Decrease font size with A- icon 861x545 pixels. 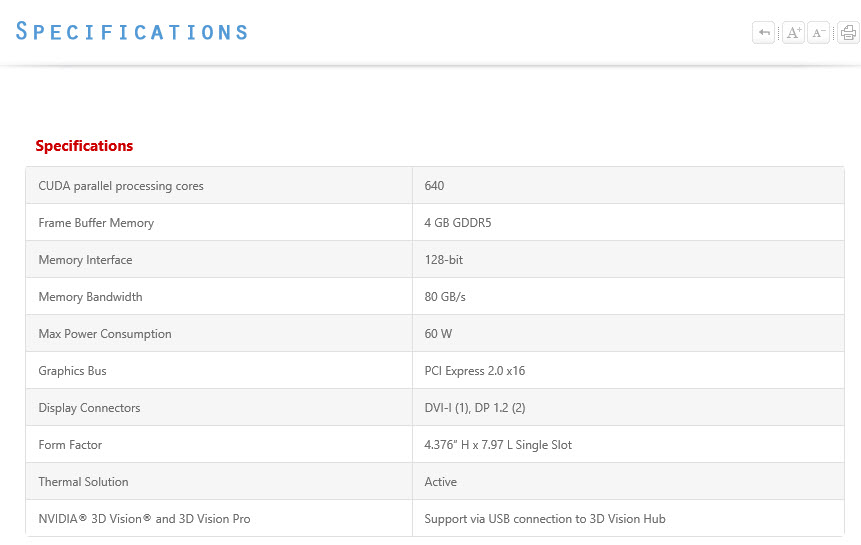(819, 33)
